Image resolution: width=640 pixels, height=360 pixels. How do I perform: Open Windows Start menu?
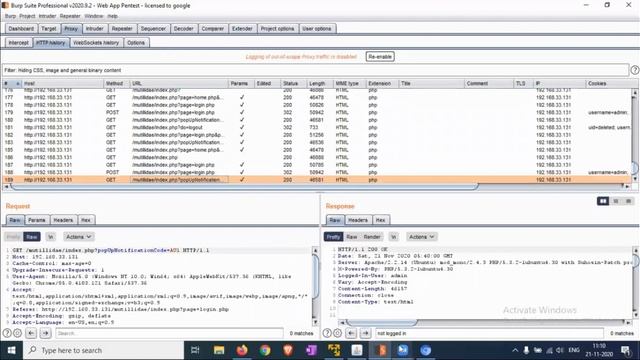point(11,350)
